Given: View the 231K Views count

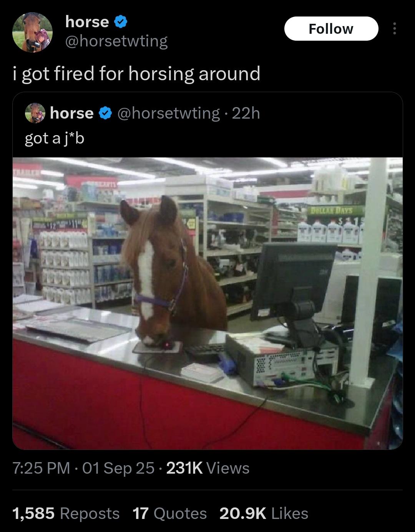Looking at the screenshot, I should coord(208,468).
